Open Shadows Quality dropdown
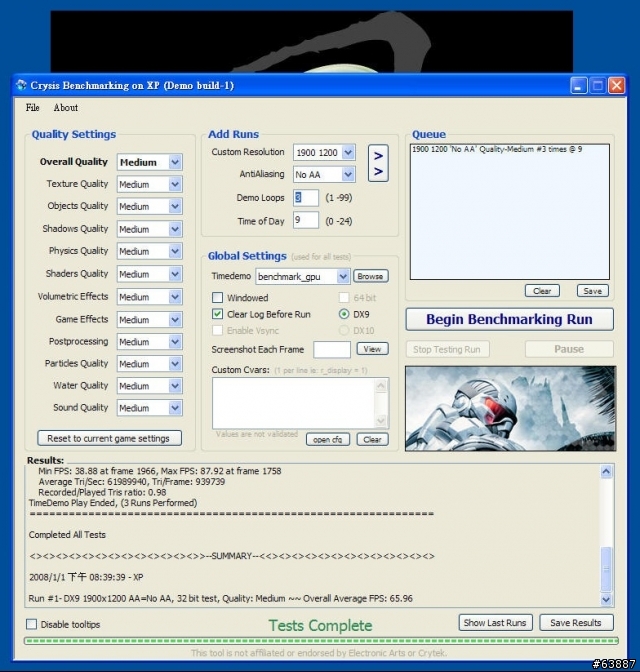 pos(150,229)
